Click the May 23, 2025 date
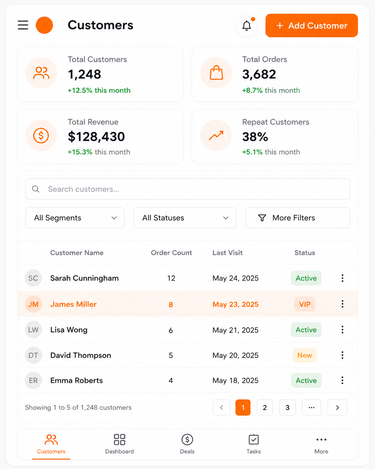The width and height of the screenshot is (375, 469). [236, 304]
